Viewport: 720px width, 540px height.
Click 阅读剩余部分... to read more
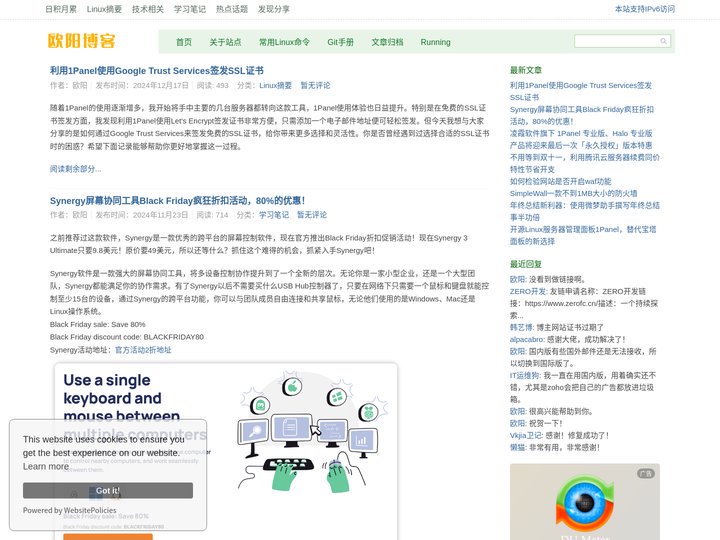click(75, 169)
